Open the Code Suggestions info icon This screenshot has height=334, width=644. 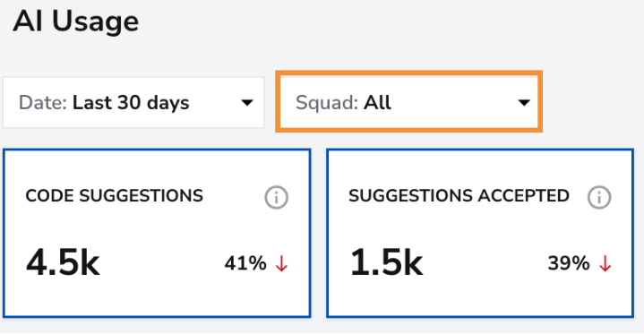(276, 197)
